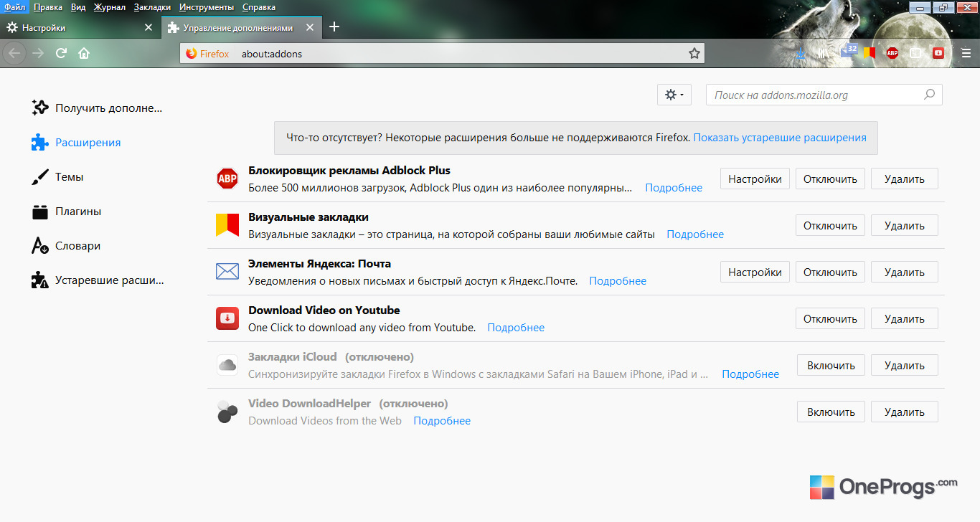This screenshot has width=980, height=522.
Task: Enable the Закладки iCloud extension
Action: pos(831,365)
